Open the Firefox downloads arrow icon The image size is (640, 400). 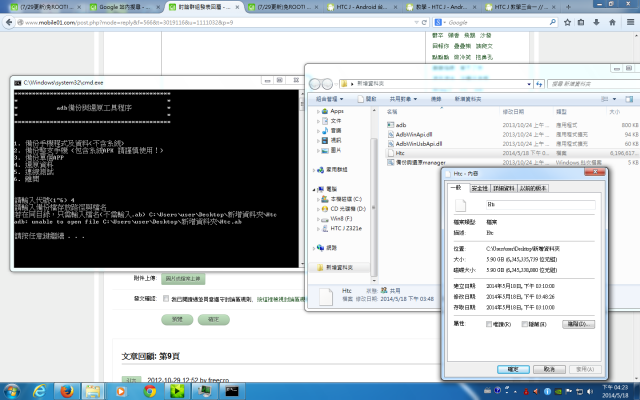coord(596,22)
